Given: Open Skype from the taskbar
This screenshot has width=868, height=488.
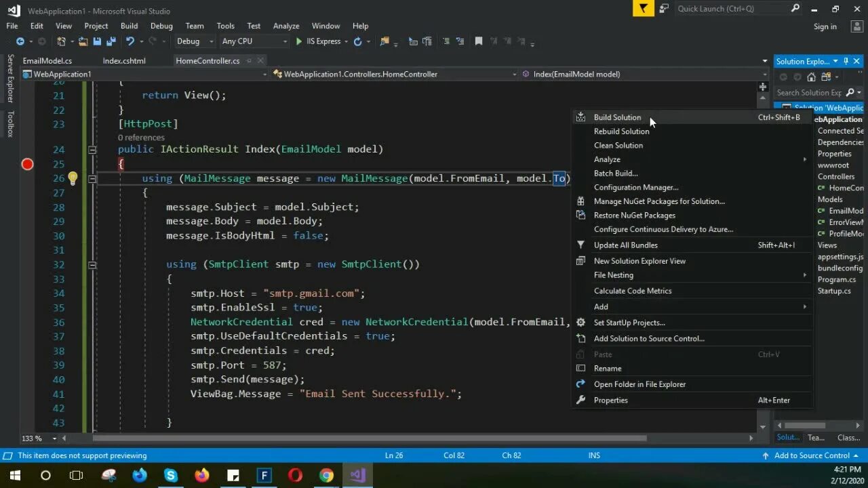Looking at the screenshot, I should [170, 475].
